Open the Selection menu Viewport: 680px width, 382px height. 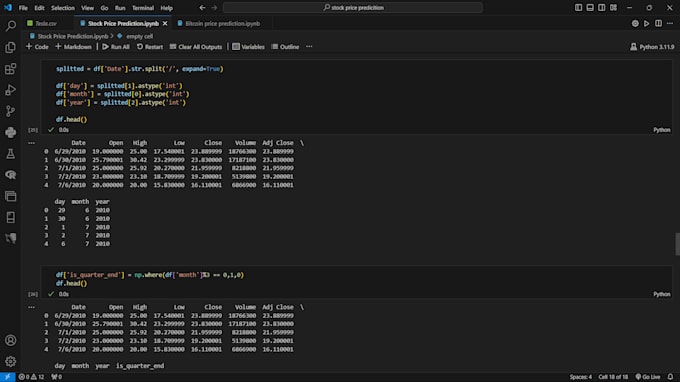62,8
